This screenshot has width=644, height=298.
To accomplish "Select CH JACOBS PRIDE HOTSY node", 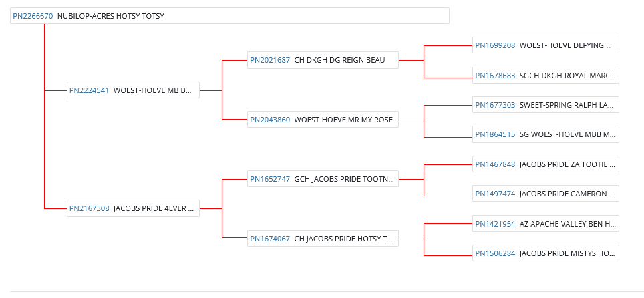I will (x=343, y=238).
